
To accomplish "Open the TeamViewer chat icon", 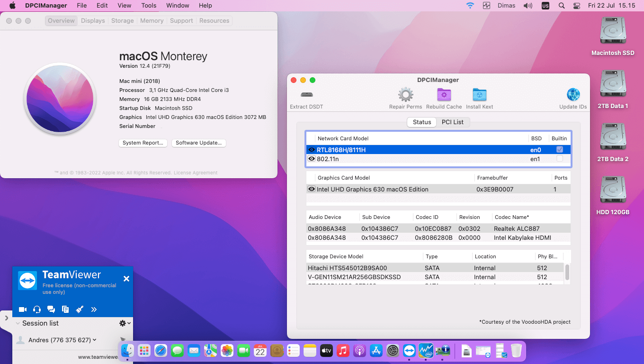I will [51, 309].
